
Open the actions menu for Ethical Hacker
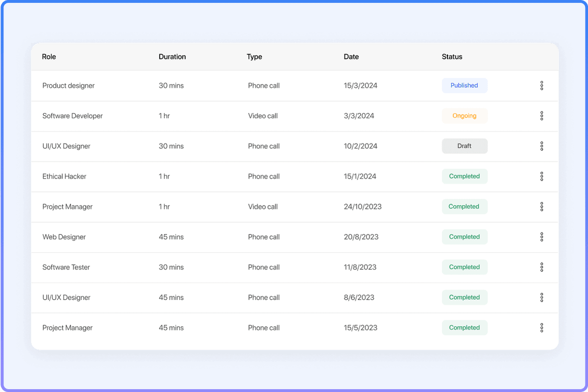541,177
